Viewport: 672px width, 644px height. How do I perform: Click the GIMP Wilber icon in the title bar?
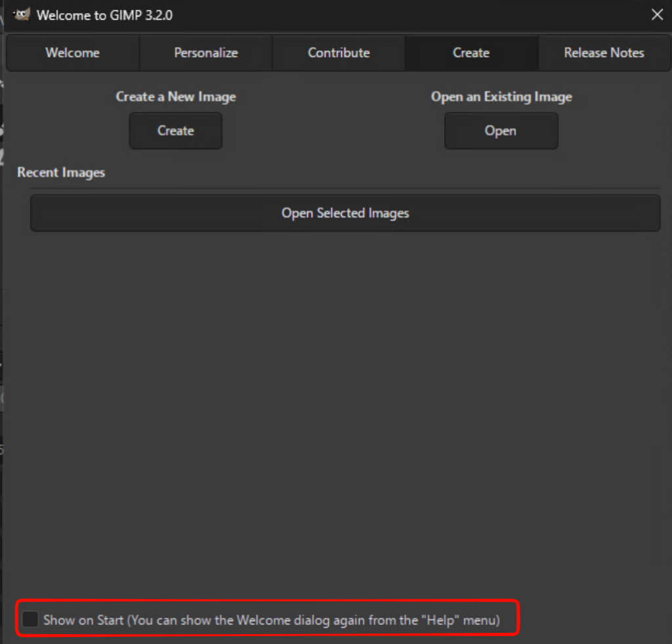22,15
